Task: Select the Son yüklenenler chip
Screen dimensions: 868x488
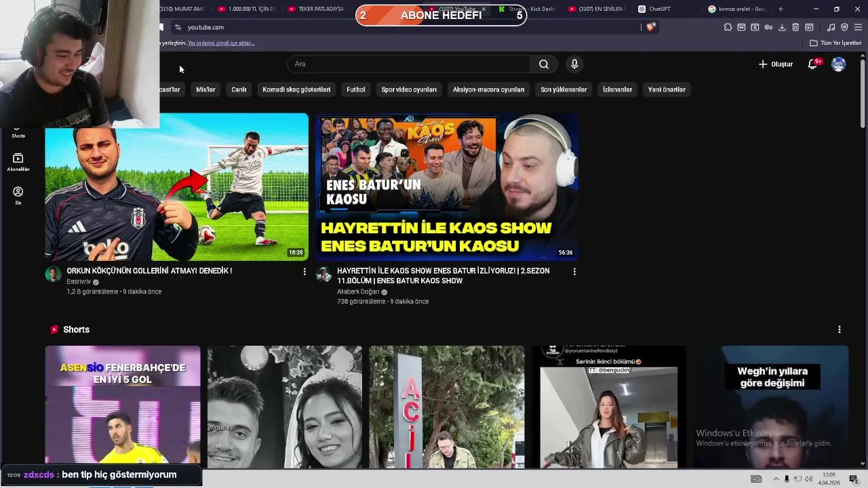Action: tap(564, 89)
